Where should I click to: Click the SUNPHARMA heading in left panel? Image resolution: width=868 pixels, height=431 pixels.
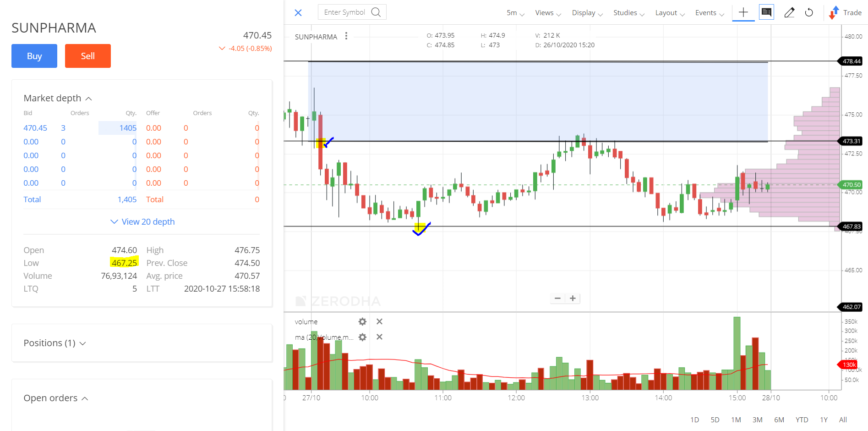[x=54, y=28]
